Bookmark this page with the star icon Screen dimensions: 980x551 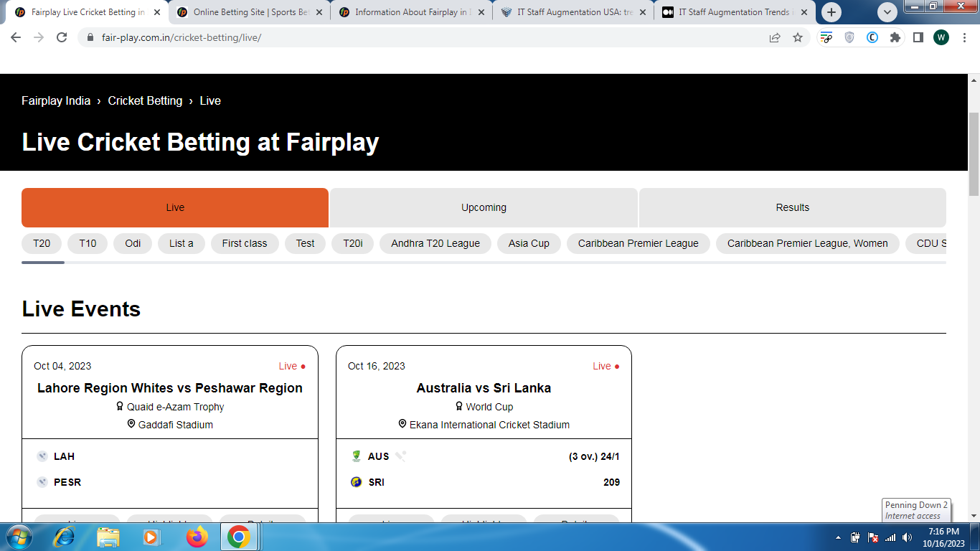(798, 37)
